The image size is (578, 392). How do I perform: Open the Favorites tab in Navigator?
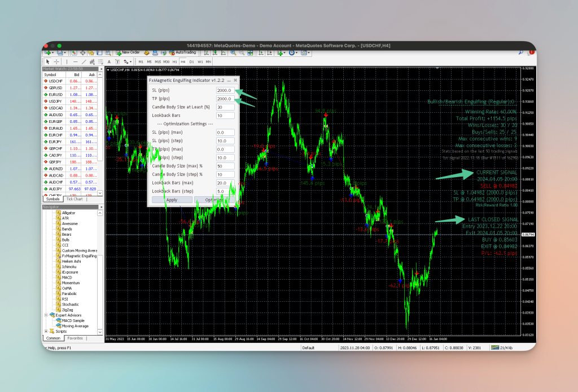[75, 338]
